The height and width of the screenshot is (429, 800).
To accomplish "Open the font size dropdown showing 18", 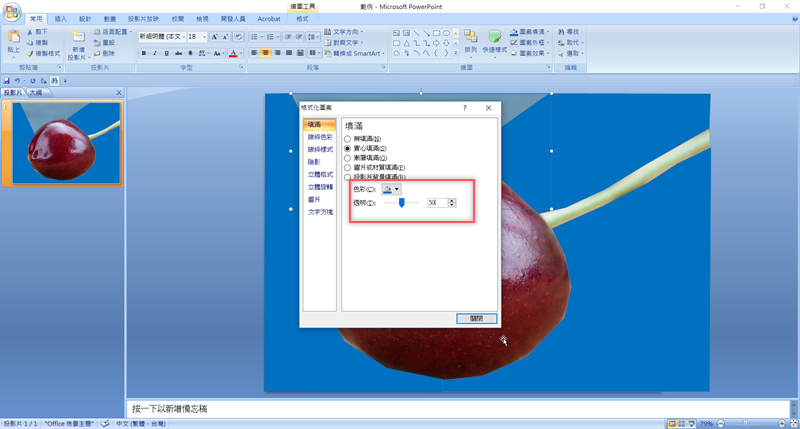I will 204,37.
